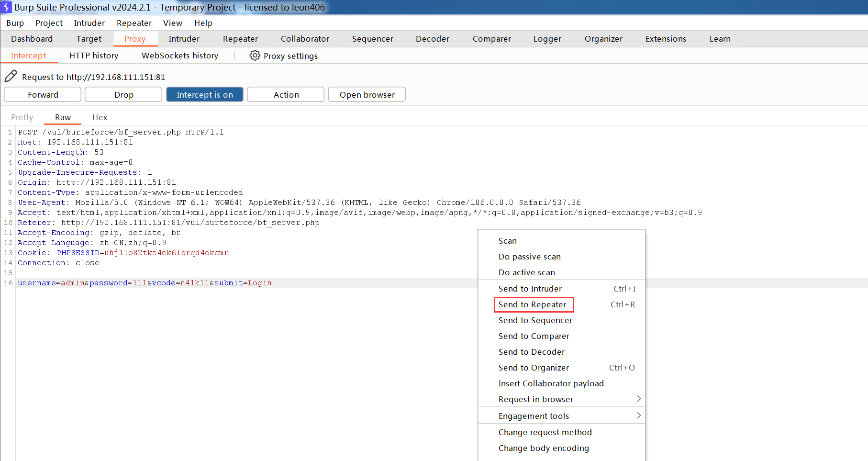Switch to the HTTP history tab

coord(94,56)
